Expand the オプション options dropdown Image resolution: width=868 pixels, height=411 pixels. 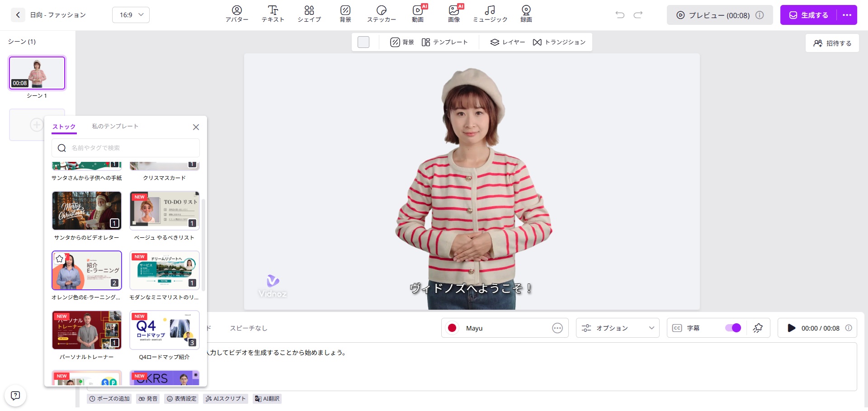[618, 328]
